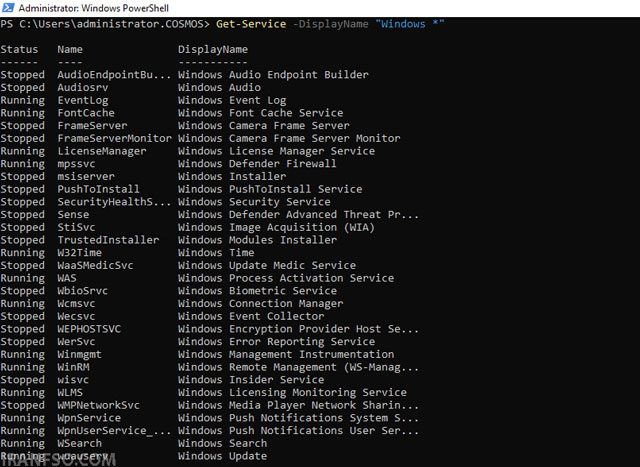Click the 'Get-Service' command text

[251, 24]
